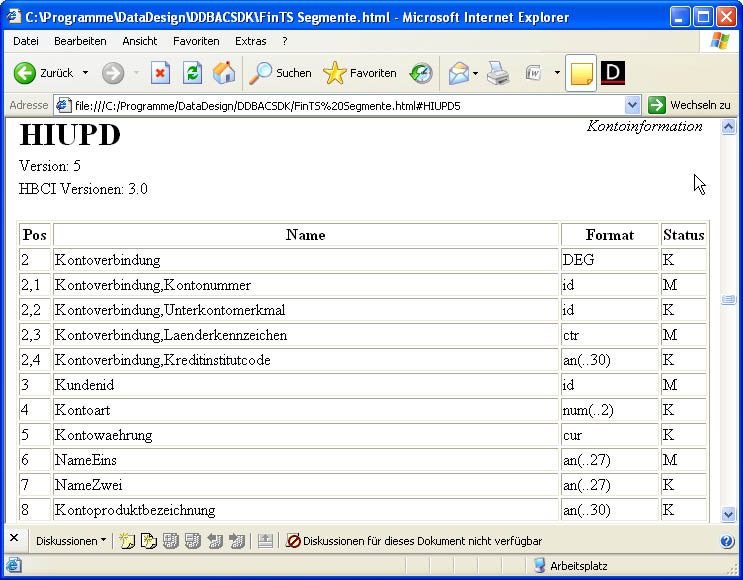Open the Ansicht menu

(140, 41)
